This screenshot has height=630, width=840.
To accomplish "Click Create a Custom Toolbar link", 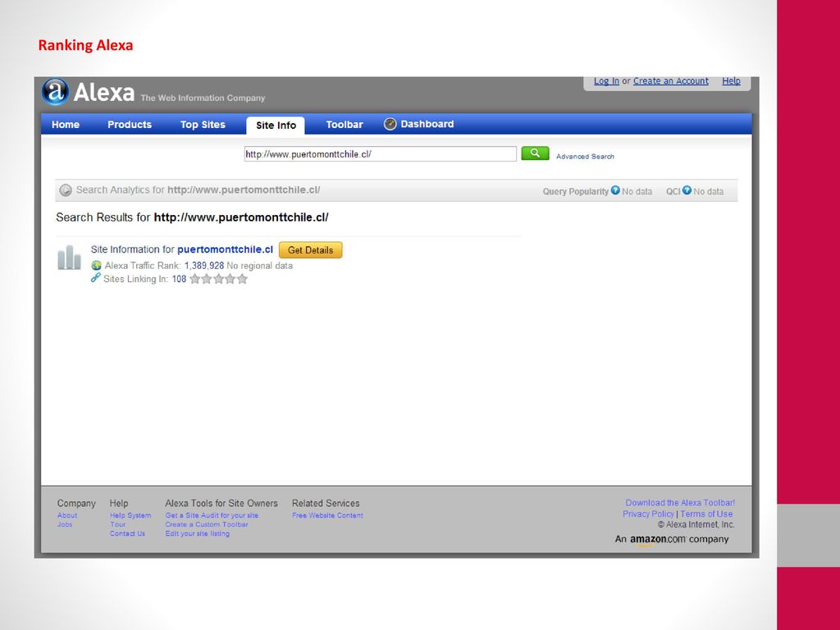I will tap(207, 524).
